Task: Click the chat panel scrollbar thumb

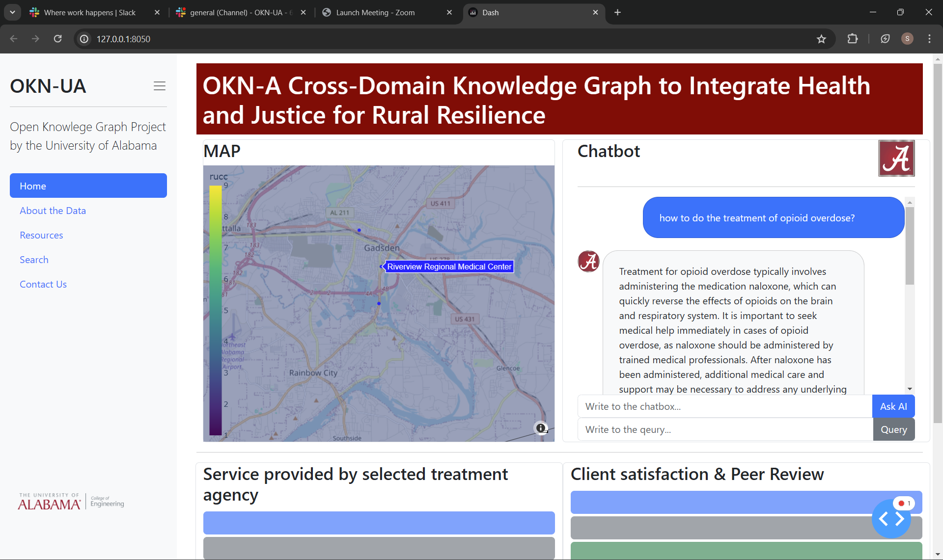Action: click(910, 245)
